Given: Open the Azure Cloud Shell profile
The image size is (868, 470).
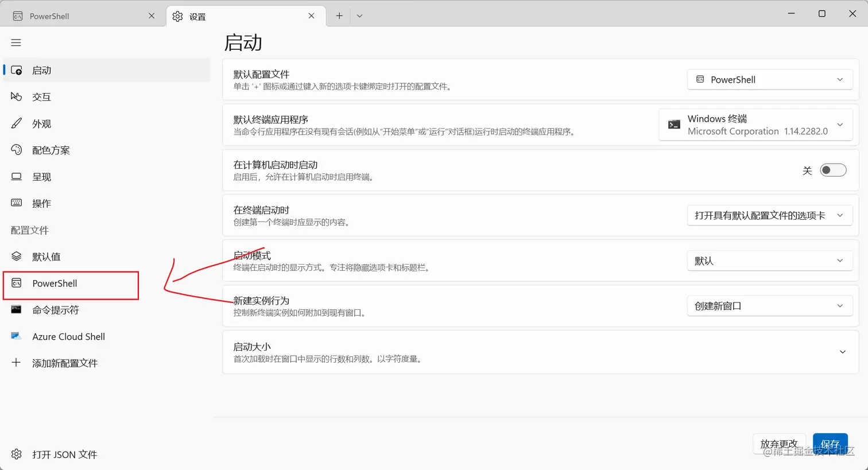Looking at the screenshot, I should (x=67, y=336).
